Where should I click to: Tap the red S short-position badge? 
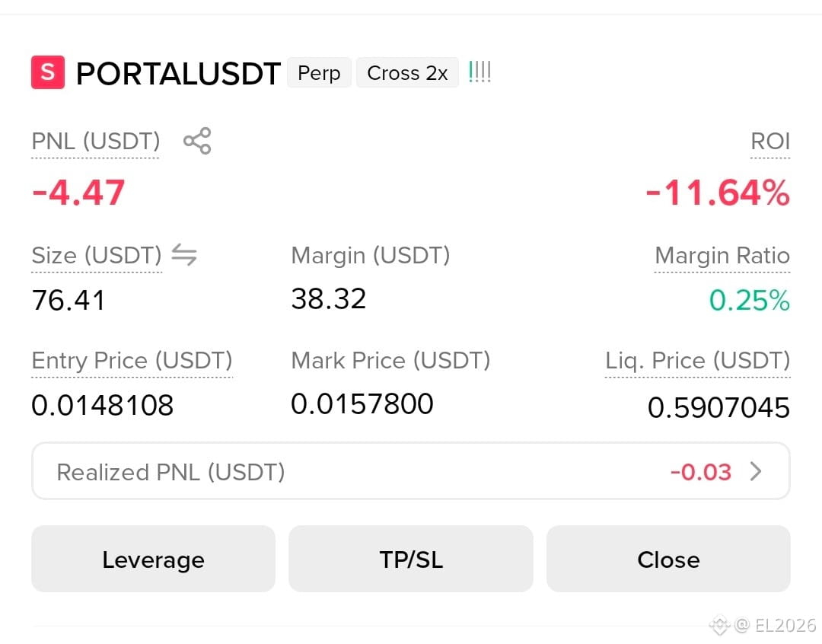[48, 72]
